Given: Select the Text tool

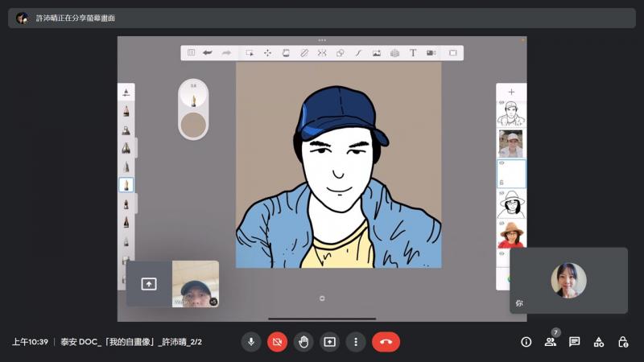Looking at the screenshot, I should 413,53.
